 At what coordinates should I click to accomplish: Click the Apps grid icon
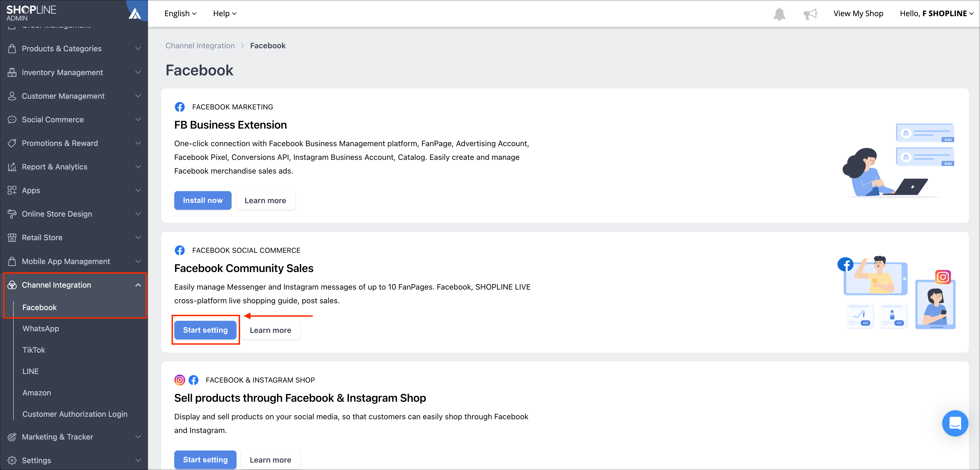coord(12,190)
